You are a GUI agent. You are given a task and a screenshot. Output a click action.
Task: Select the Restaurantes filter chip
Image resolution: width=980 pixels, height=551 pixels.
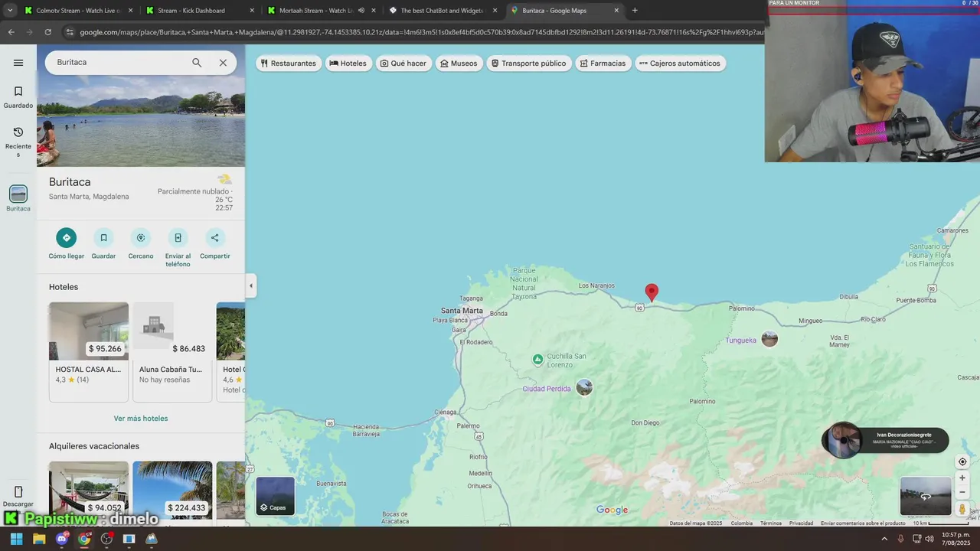288,64
